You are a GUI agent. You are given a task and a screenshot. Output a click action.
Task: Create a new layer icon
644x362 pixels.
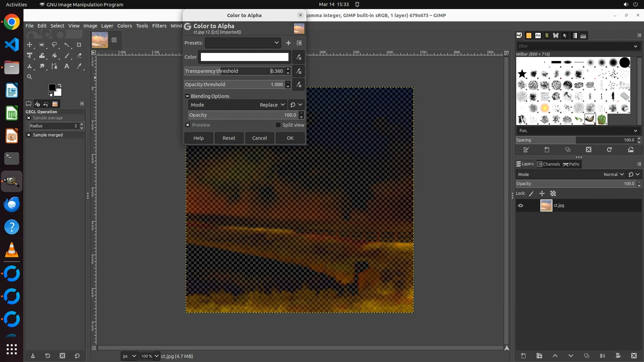coord(523,356)
